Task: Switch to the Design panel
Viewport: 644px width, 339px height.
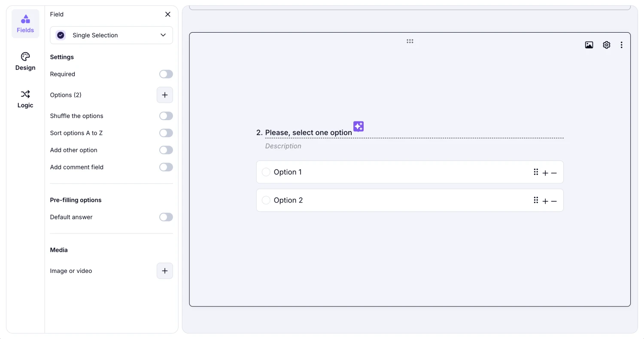Action: (25, 61)
